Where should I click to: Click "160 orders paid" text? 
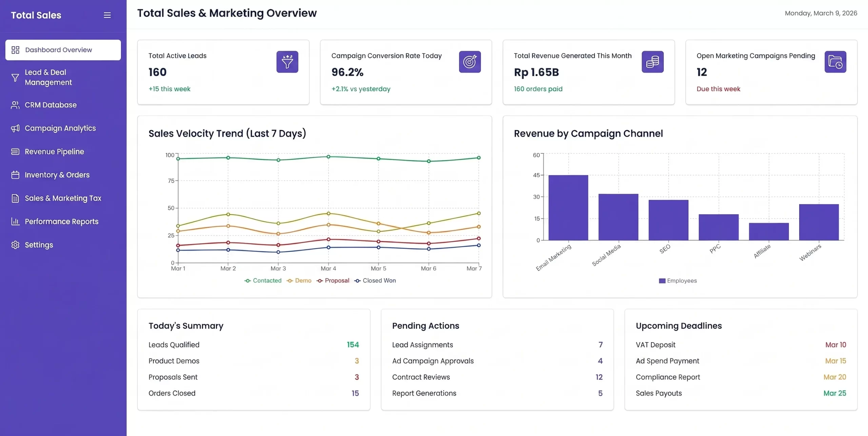(538, 89)
